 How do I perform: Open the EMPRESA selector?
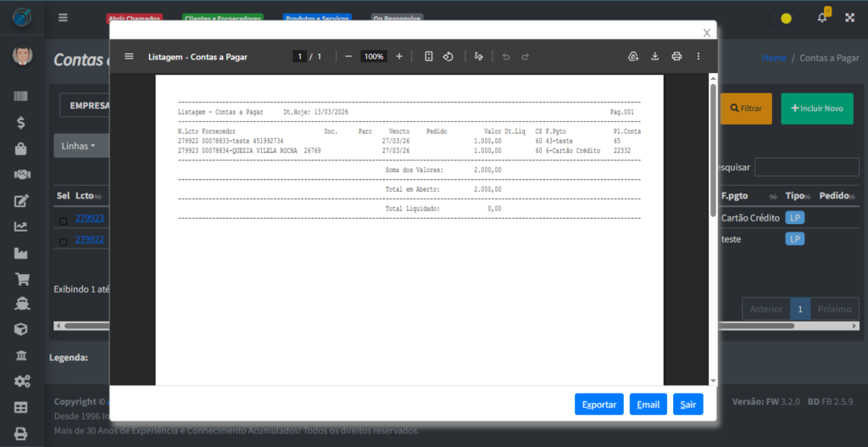pyautogui.click(x=85, y=106)
